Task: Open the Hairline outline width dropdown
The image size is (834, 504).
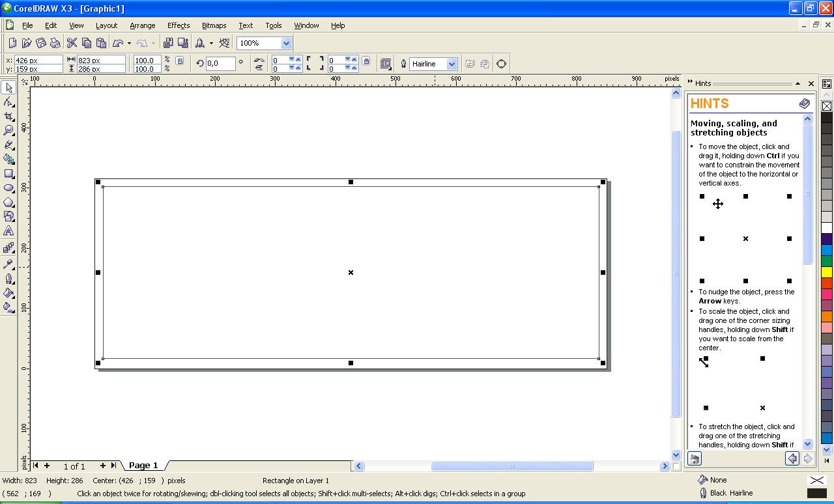Action: [452, 64]
